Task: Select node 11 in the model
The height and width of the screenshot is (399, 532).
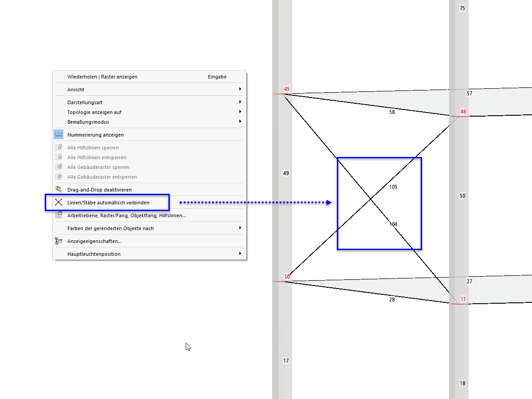Action: [463, 299]
